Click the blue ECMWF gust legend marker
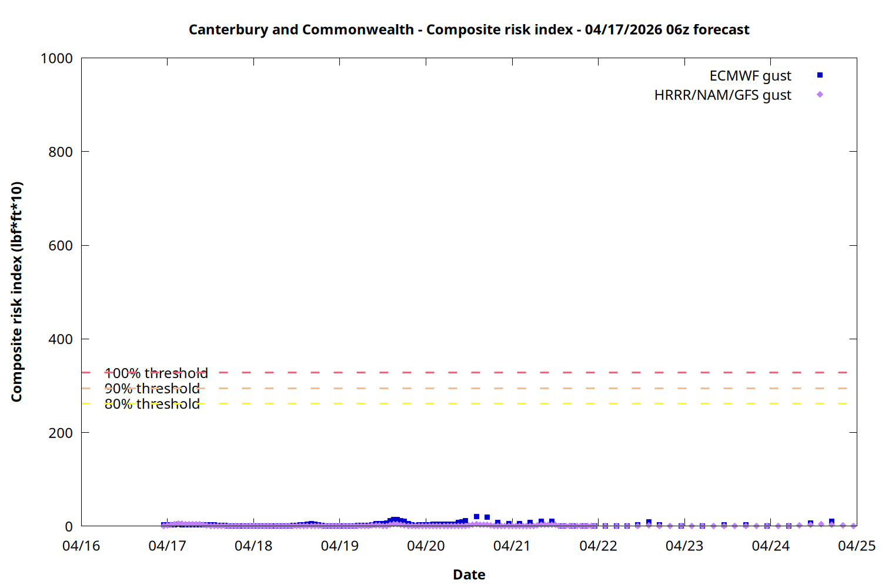This screenshot has width=882, height=588. click(x=820, y=75)
